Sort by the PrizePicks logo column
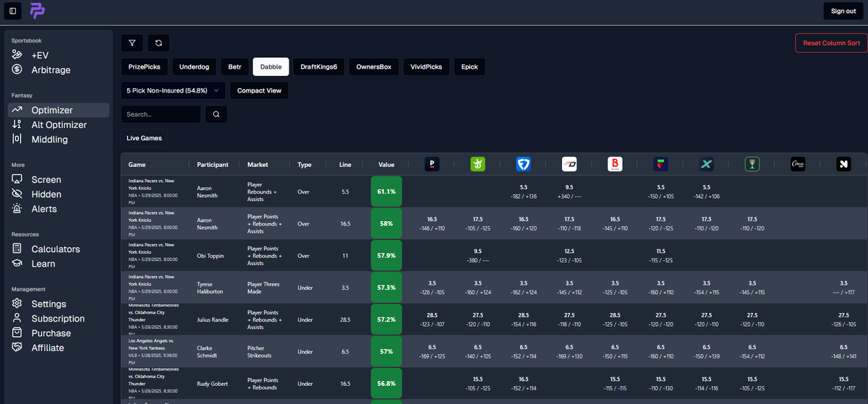The image size is (868, 404). 432,164
